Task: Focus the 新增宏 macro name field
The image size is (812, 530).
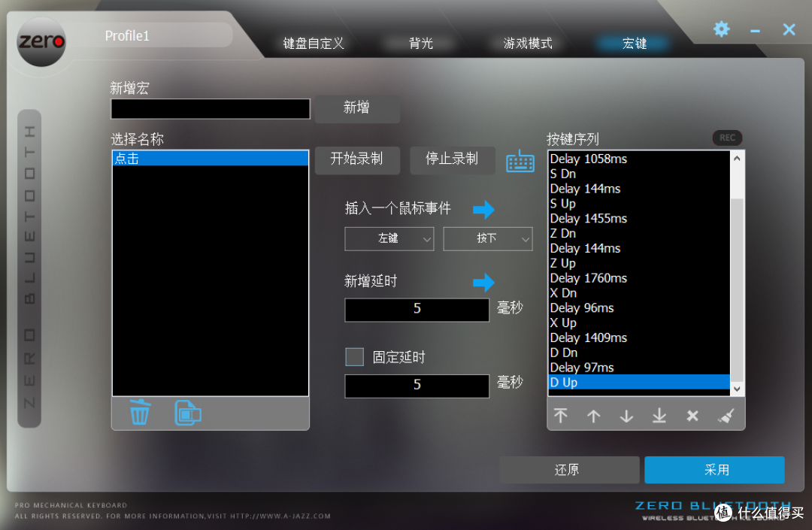Action: click(x=211, y=109)
